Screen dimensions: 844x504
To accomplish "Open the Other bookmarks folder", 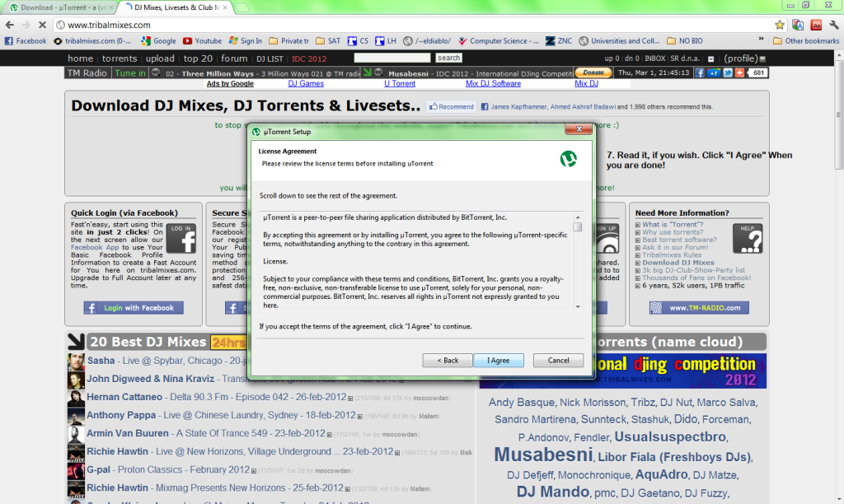I will coord(806,41).
